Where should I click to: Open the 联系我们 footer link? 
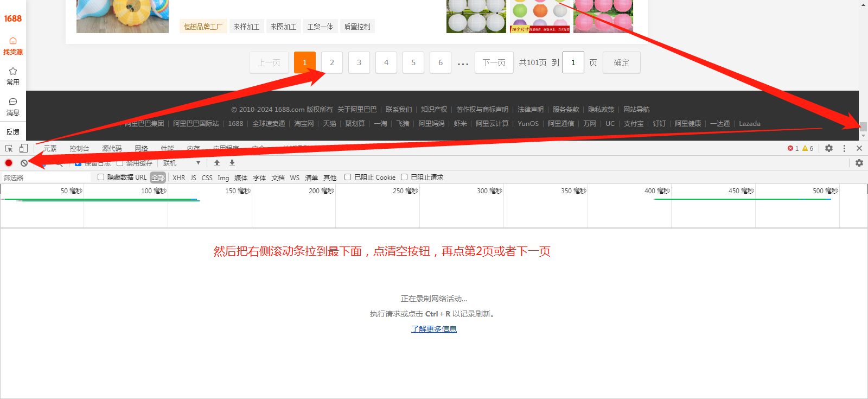[399, 109]
